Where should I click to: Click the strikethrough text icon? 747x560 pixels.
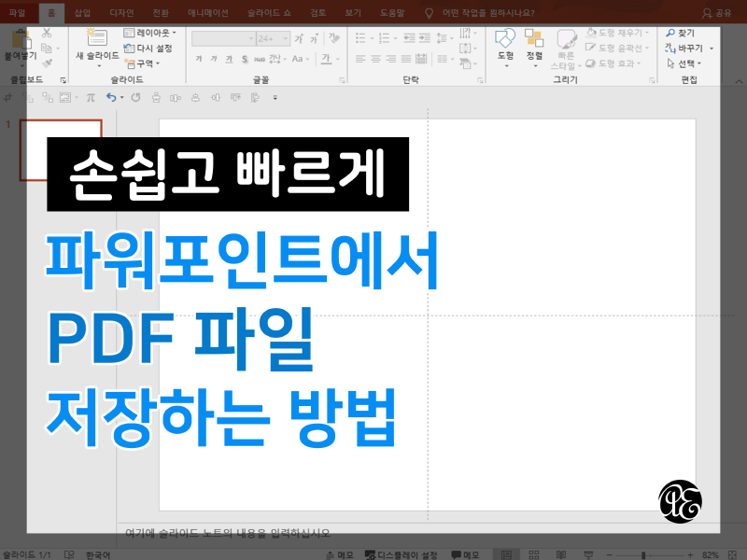point(260,59)
